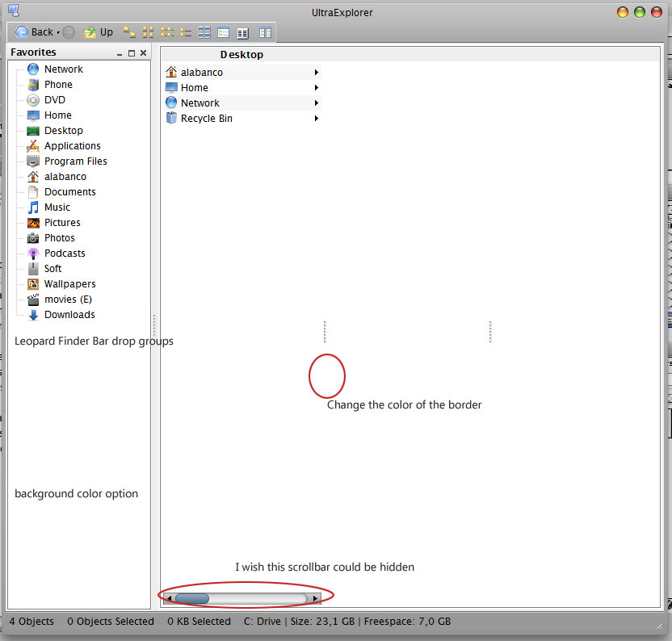Click the Network globe icon in Favorites
The height and width of the screenshot is (641, 672).
click(33, 69)
